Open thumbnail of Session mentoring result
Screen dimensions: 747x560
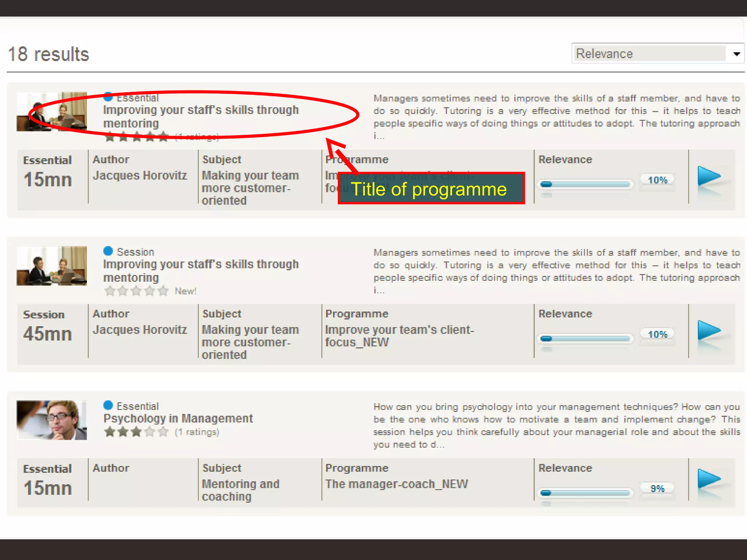(x=51, y=266)
